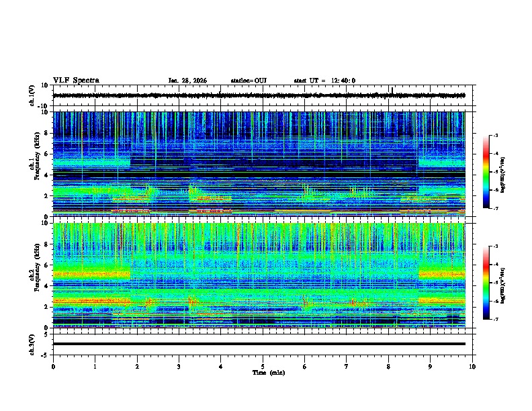The width and height of the screenshot is (532, 411).
Task: Click the "8" kHz tick on ch.2 spectrogram
Action: 47,244
